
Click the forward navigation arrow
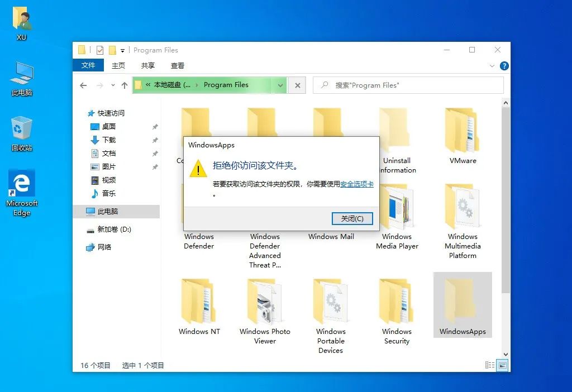coord(99,85)
